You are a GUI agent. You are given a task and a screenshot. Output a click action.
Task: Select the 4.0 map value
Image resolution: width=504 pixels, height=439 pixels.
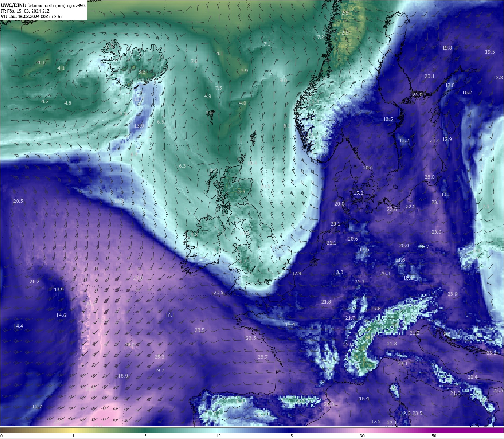(243, 103)
